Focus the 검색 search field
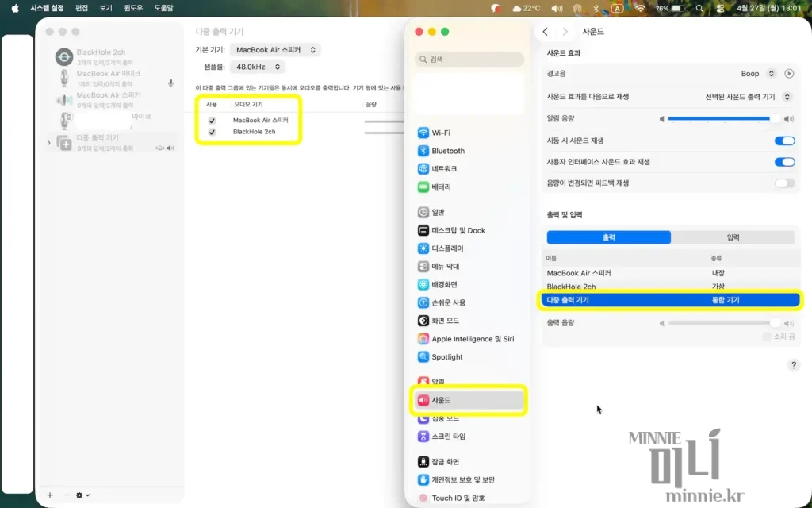 click(469, 60)
